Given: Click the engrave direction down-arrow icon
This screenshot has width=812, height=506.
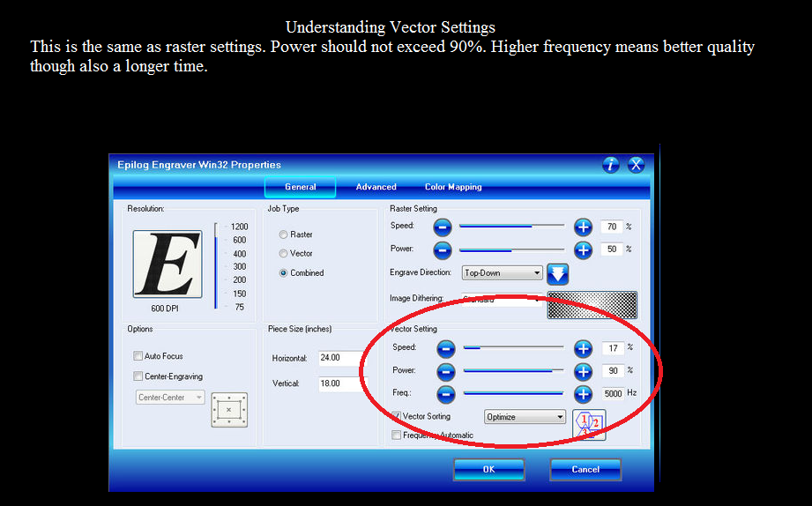Looking at the screenshot, I should pyautogui.click(x=557, y=274).
